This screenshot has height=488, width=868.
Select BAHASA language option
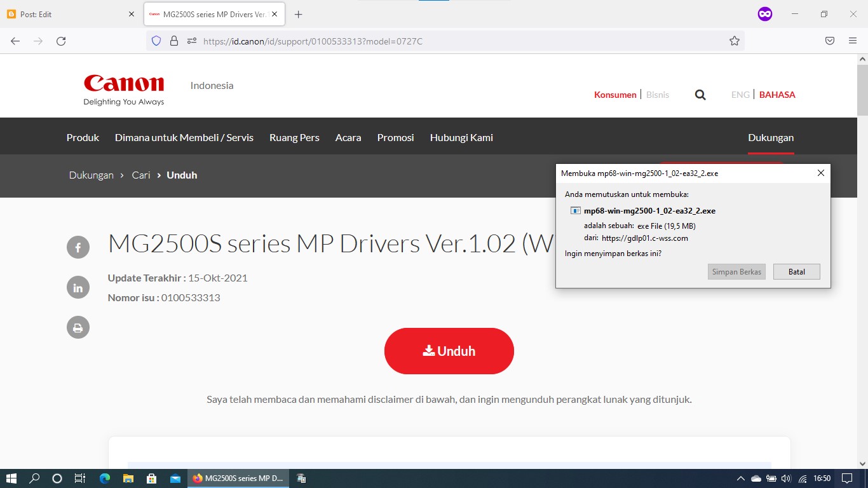[776, 94]
